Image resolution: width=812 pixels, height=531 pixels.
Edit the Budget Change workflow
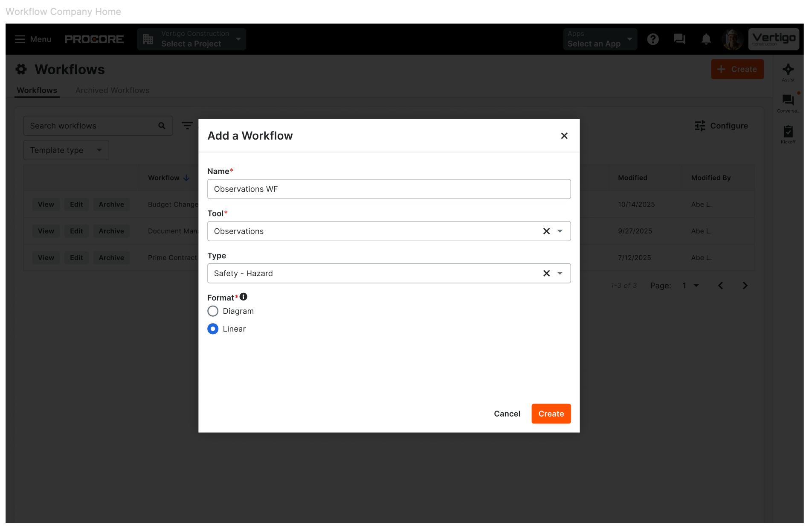pos(76,204)
